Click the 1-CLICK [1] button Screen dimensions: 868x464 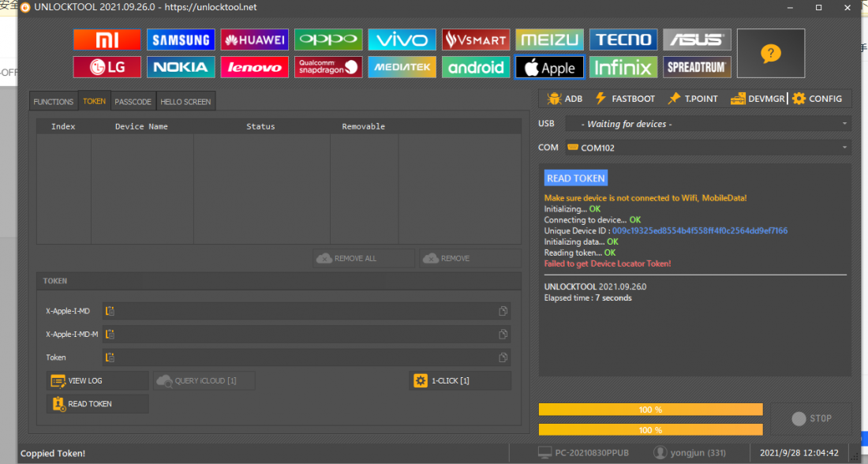pyautogui.click(x=460, y=380)
